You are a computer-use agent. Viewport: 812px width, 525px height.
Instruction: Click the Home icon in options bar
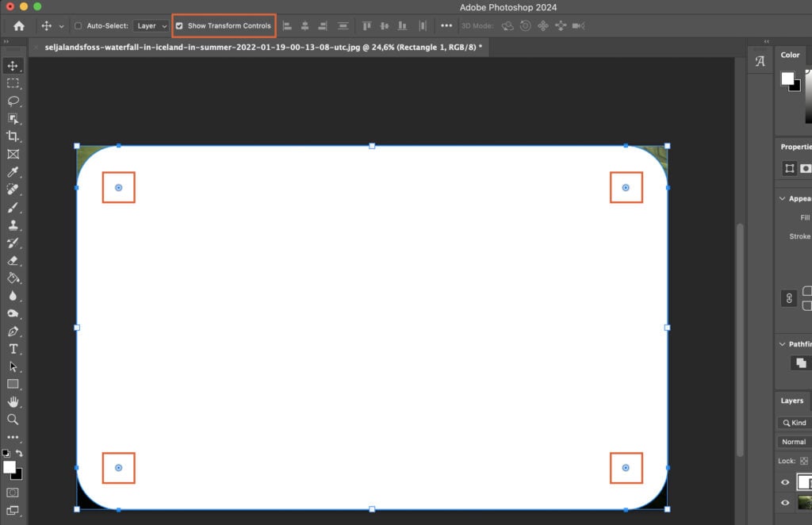click(19, 25)
